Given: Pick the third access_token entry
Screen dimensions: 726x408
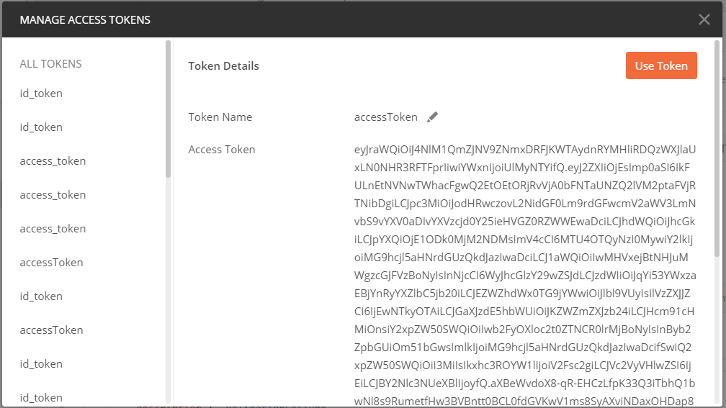Looking at the screenshot, I should tap(52, 228).
